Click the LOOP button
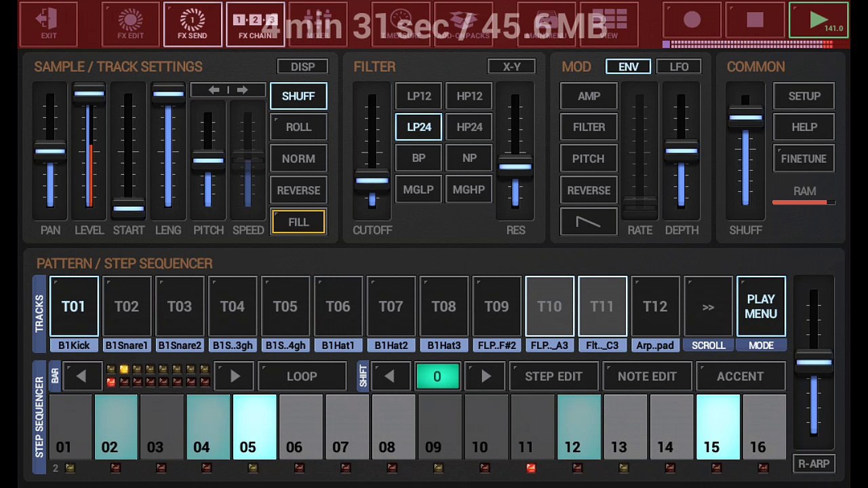 click(302, 376)
